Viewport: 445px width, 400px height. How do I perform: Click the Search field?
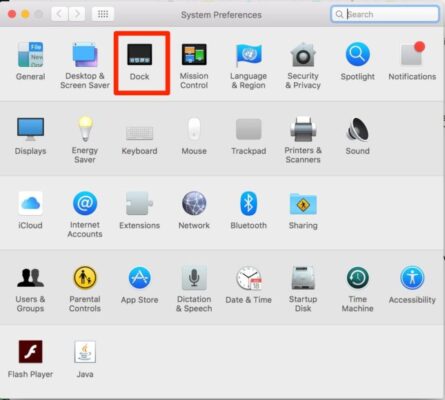pyautogui.click(x=385, y=14)
